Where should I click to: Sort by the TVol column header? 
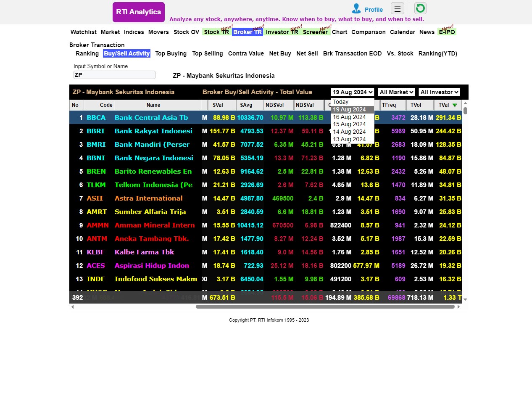pyautogui.click(x=420, y=105)
